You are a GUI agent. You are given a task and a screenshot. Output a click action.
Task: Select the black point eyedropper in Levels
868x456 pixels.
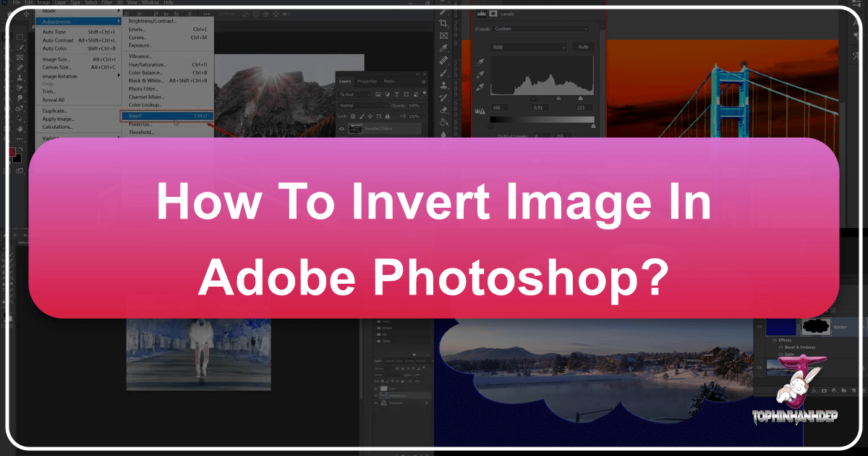point(480,63)
